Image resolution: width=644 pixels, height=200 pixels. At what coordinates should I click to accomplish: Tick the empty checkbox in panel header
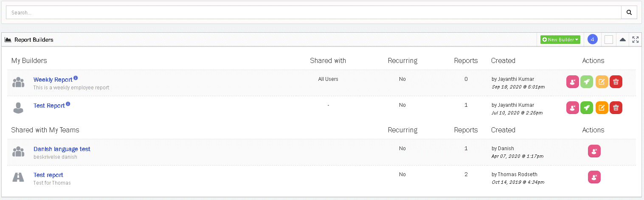pyautogui.click(x=609, y=40)
